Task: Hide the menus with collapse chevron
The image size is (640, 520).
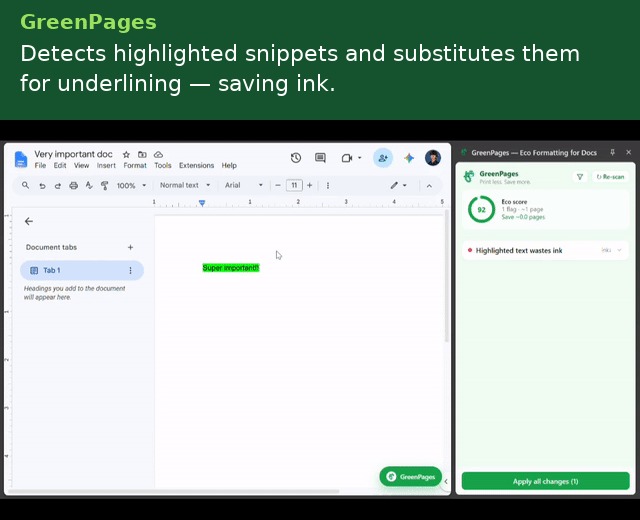Action: tap(429, 186)
